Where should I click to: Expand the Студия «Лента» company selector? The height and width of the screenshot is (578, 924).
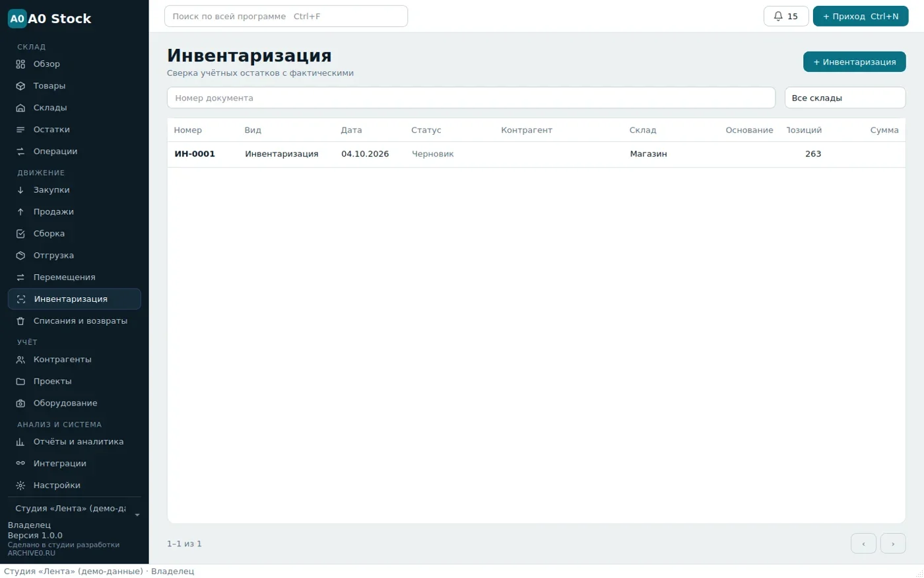(75, 509)
